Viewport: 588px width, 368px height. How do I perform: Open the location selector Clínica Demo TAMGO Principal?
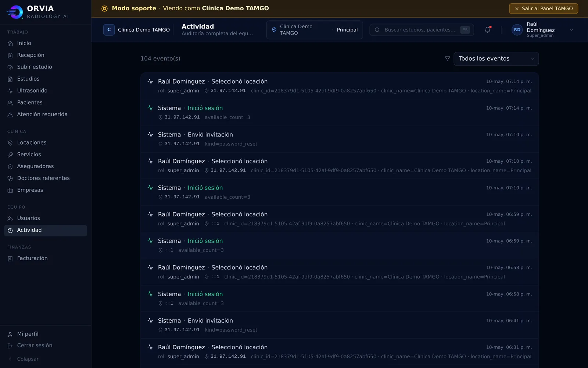coord(315,30)
